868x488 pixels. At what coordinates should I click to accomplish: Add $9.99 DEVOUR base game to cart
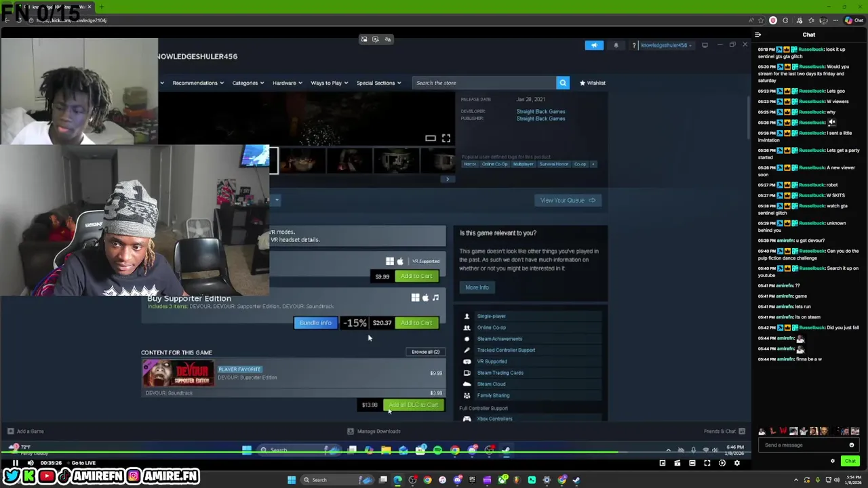tap(416, 276)
